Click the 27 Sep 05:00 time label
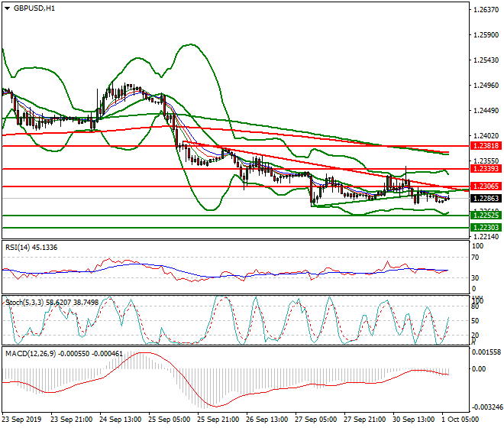Image resolution: width=504 pixels, height=428 pixels. (x=315, y=420)
